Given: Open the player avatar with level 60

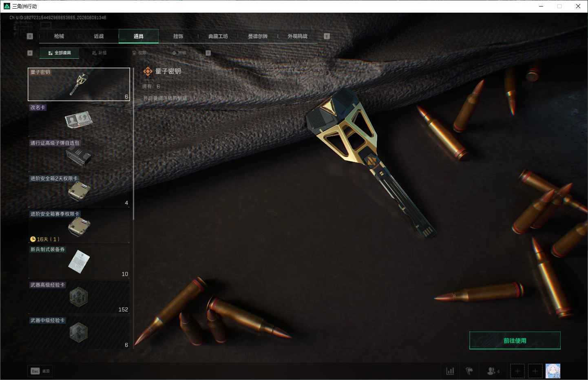Looking at the screenshot, I should pos(553,371).
